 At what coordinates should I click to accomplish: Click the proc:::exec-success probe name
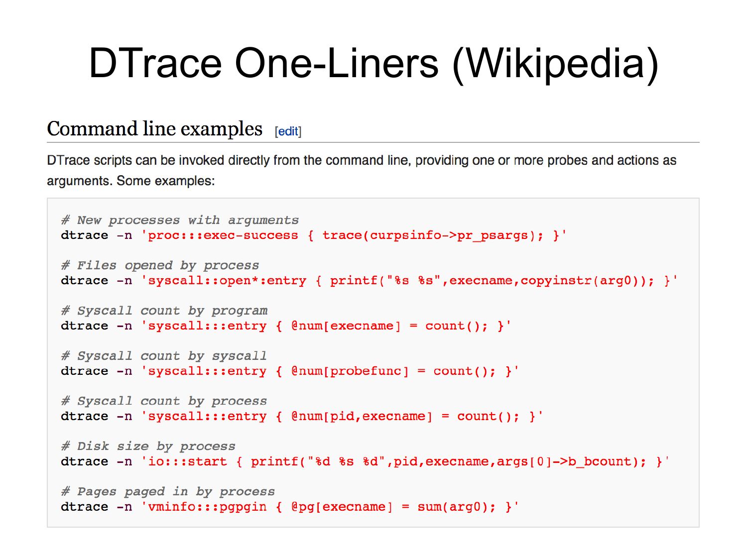[223, 235]
